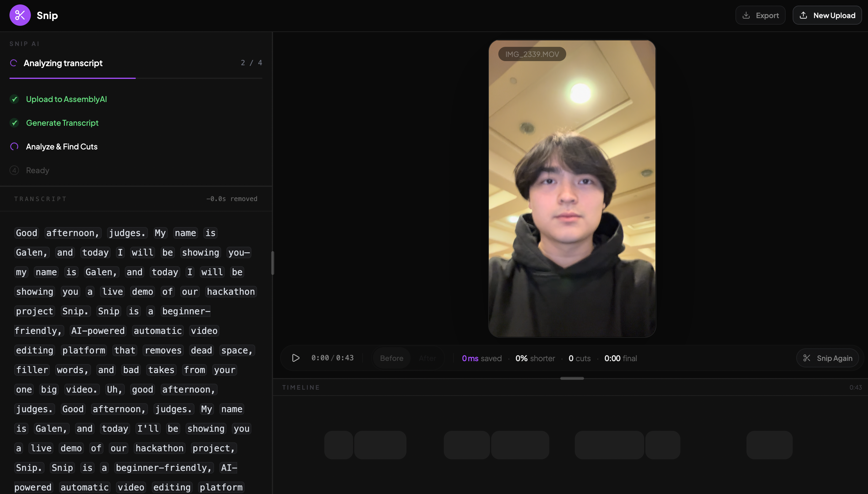This screenshot has height=494, width=868.
Task: Select the word "hackathon" in the transcript
Action: tap(231, 292)
